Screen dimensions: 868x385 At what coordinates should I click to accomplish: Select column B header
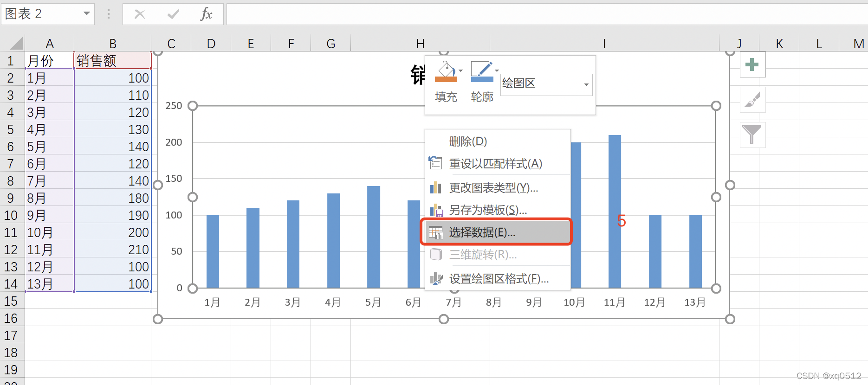(113, 44)
